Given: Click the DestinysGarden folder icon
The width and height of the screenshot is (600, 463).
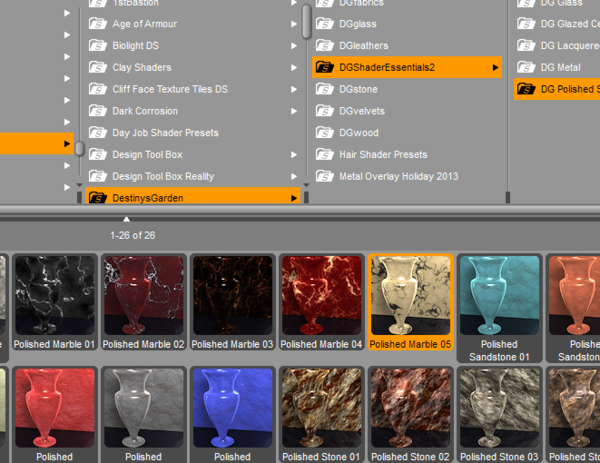Looking at the screenshot, I should [98, 198].
